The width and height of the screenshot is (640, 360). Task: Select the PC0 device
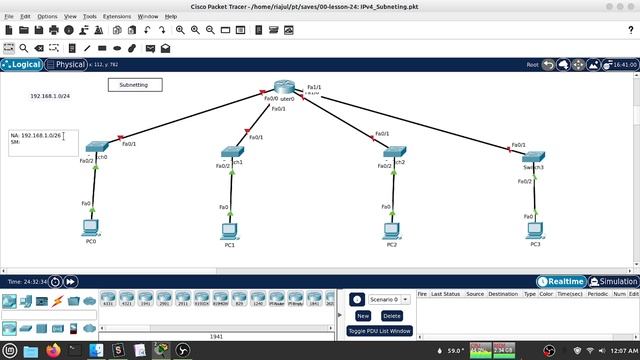pyautogui.click(x=91, y=228)
